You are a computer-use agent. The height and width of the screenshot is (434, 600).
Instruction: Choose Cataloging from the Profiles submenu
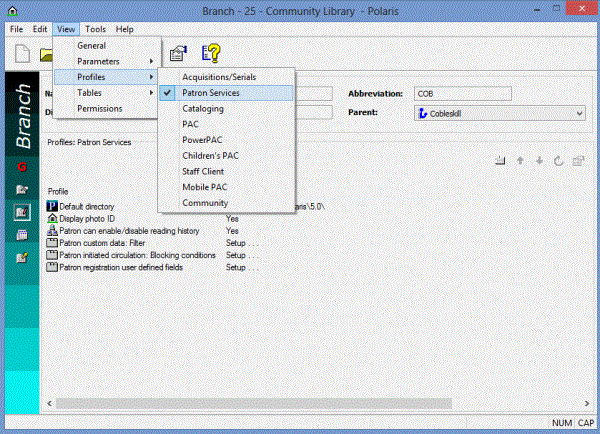pos(203,108)
